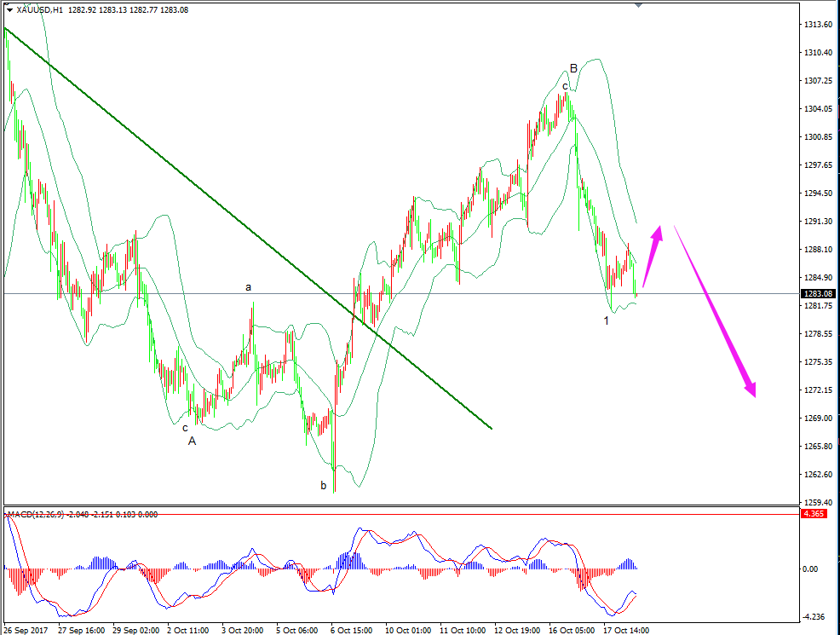The image size is (840, 635).
Task: Select the MACD(12,26,9) indicator label
Action: point(36,515)
